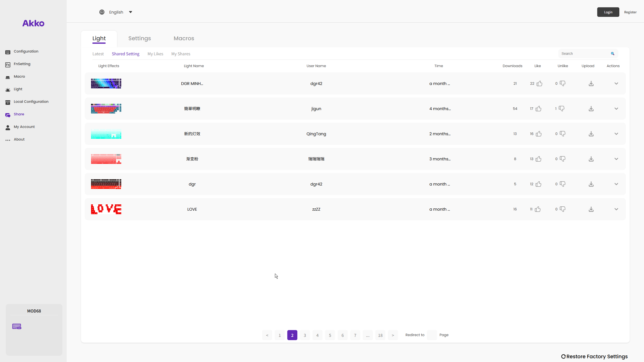644x362 pixels.
Task: Select the MOD68 keyboard device icon
Action: tap(17, 326)
